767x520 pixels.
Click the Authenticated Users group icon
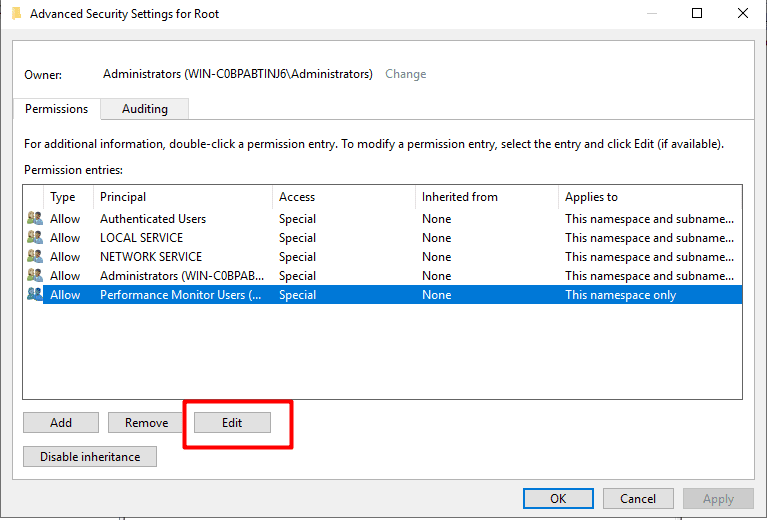(x=35, y=218)
